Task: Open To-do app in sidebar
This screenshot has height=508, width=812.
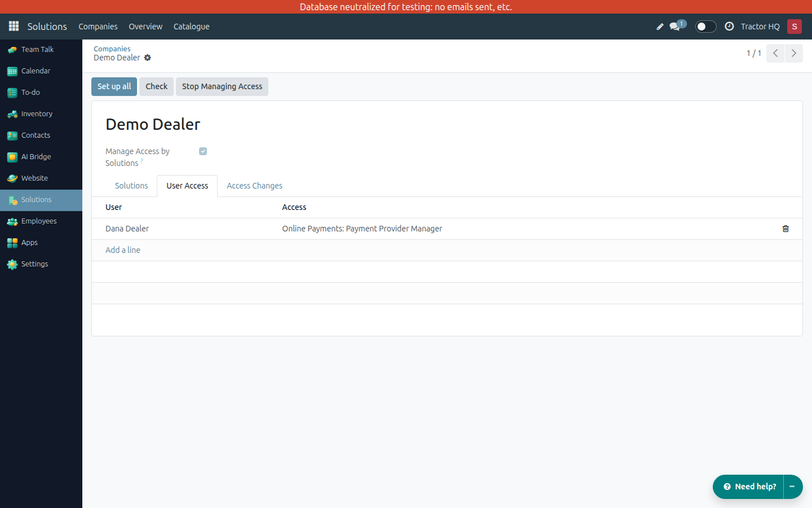Action: [41, 93]
